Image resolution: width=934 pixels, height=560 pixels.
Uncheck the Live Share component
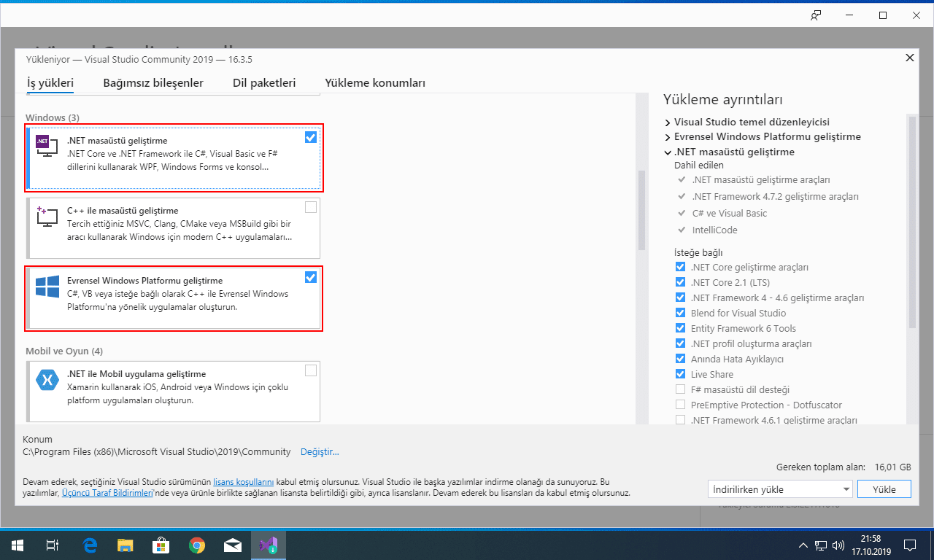coord(680,374)
